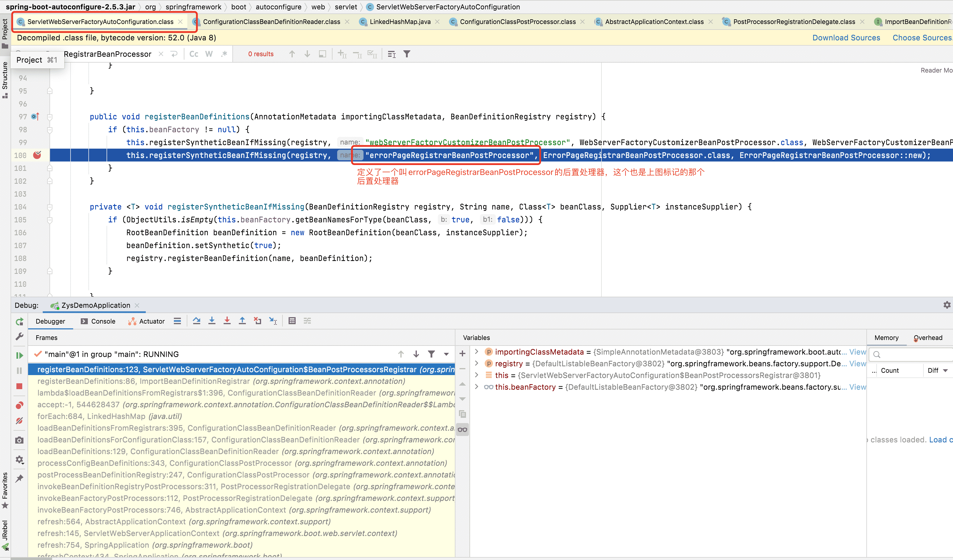The width and height of the screenshot is (953, 560).
Task: Open debug panel gear settings on left strip
Action: click(19, 459)
